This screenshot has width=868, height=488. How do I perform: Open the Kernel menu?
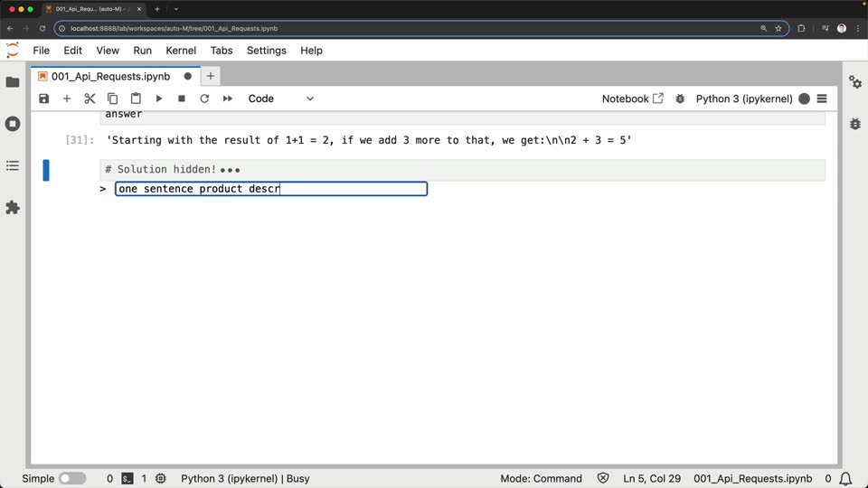[x=181, y=51]
